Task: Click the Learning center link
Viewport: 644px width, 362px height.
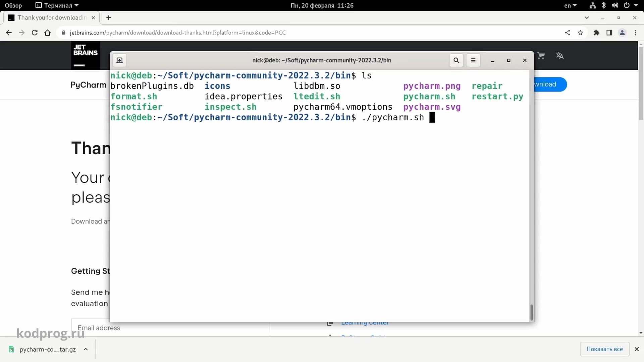Action: pyautogui.click(x=365, y=323)
